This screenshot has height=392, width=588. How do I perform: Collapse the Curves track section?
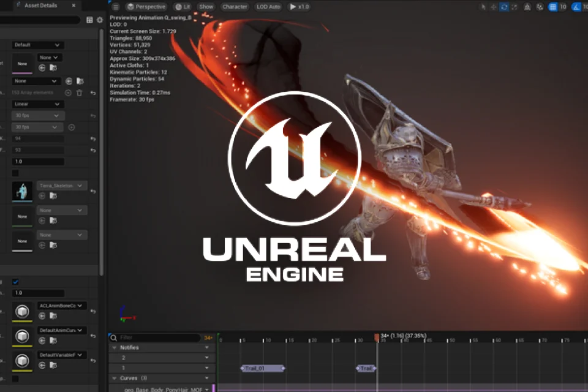pos(115,378)
